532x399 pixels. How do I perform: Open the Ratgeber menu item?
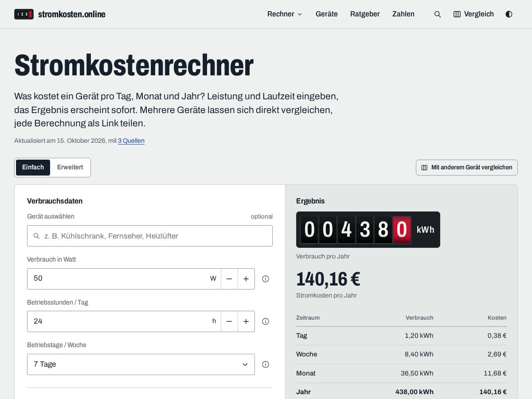point(365,14)
